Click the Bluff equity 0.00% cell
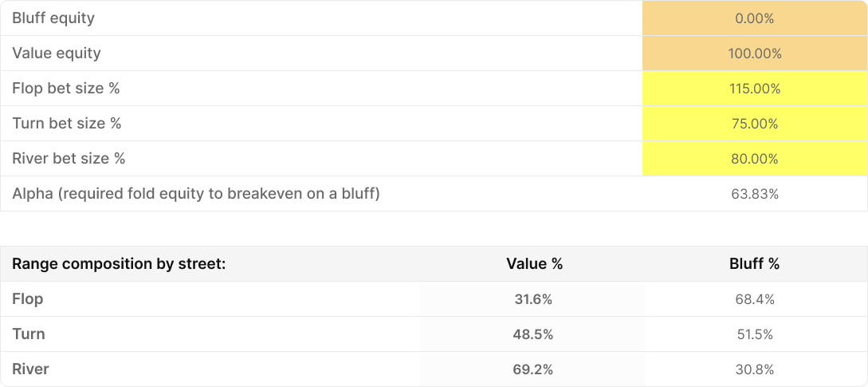 point(754,18)
